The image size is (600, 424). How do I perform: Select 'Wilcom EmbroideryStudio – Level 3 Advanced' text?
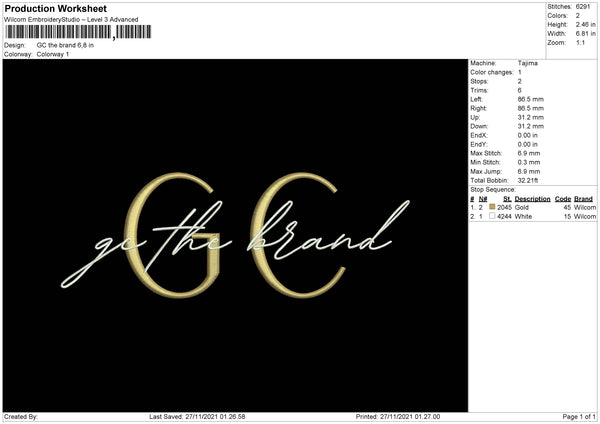(x=71, y=20)
